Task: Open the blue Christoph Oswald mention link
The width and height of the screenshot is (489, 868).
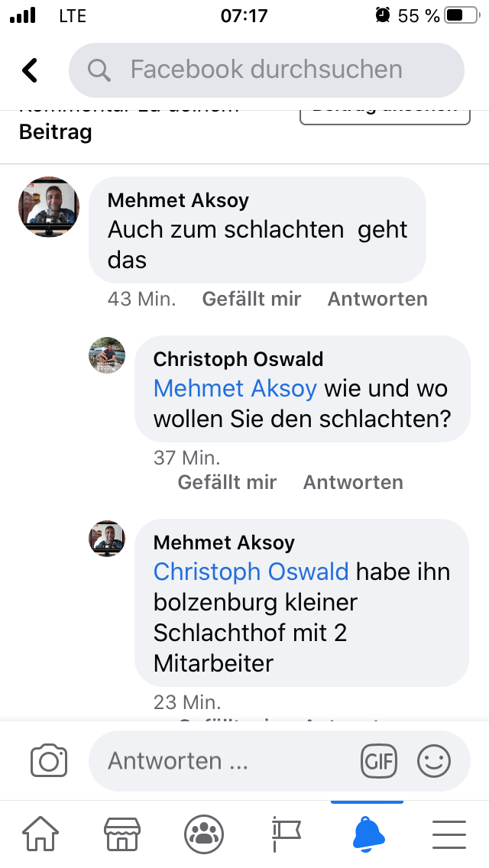Action: (251, 572)
